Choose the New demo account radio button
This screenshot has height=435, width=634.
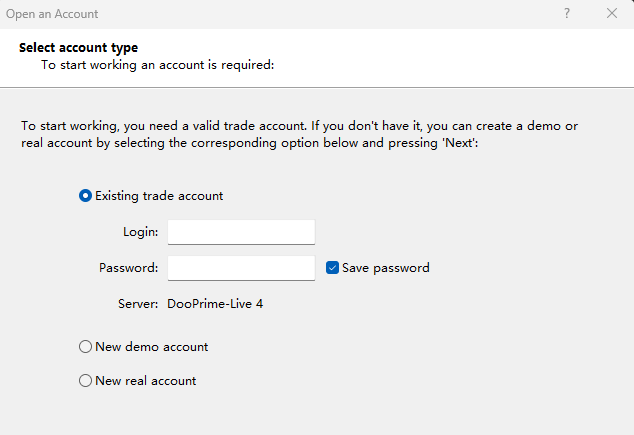click(x=86, y=347)
